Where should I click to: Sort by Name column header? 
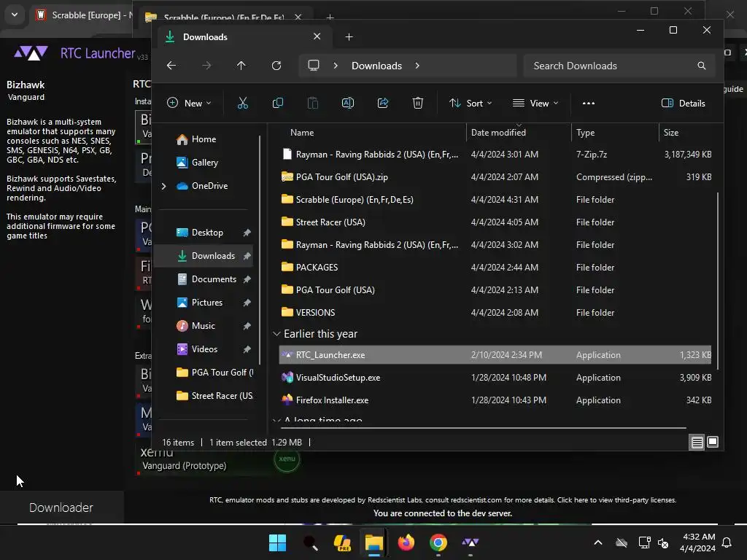tap(302, 133)
